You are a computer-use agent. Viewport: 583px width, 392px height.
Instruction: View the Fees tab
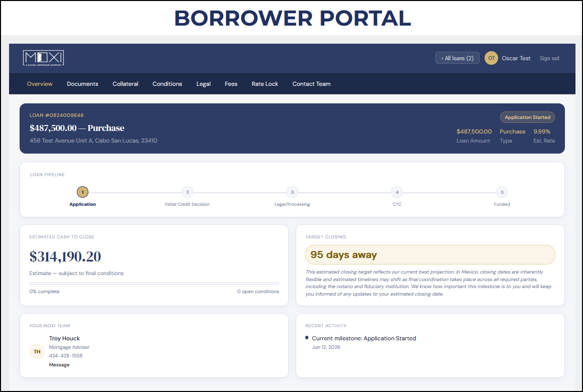pos(231,84)
